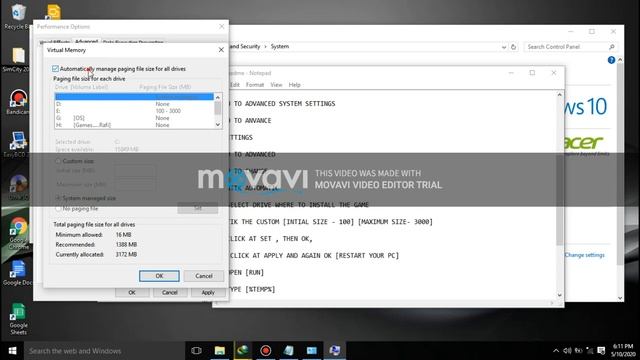
Task: Click the taskbar clock showing 6:11 PM
Action: coord(623,350)
